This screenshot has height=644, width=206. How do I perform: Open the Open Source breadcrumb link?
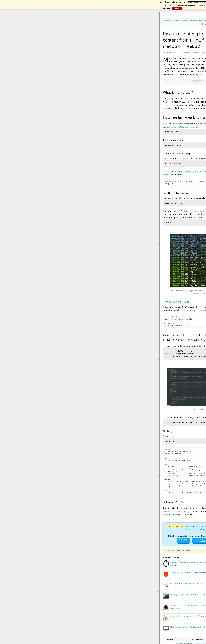coord(179,21)
